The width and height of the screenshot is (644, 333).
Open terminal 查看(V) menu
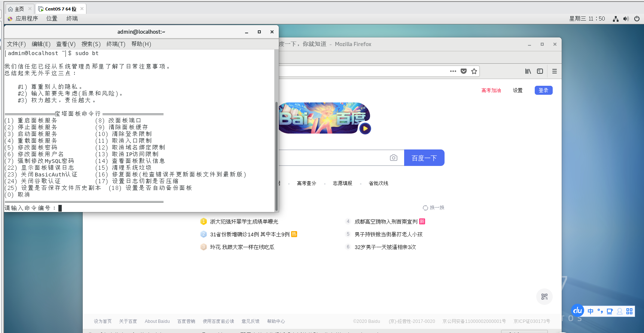66,44
